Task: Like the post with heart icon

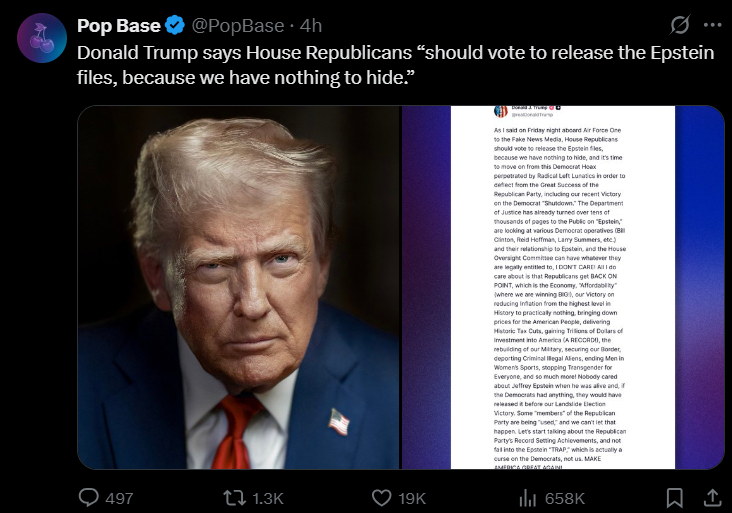Action: [x=381, y=498]
